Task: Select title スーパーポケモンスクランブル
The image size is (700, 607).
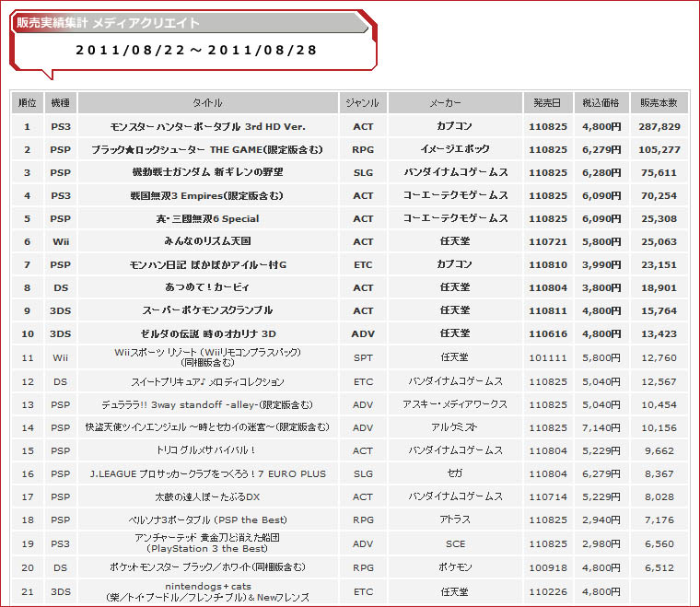Action: [207, 310]
